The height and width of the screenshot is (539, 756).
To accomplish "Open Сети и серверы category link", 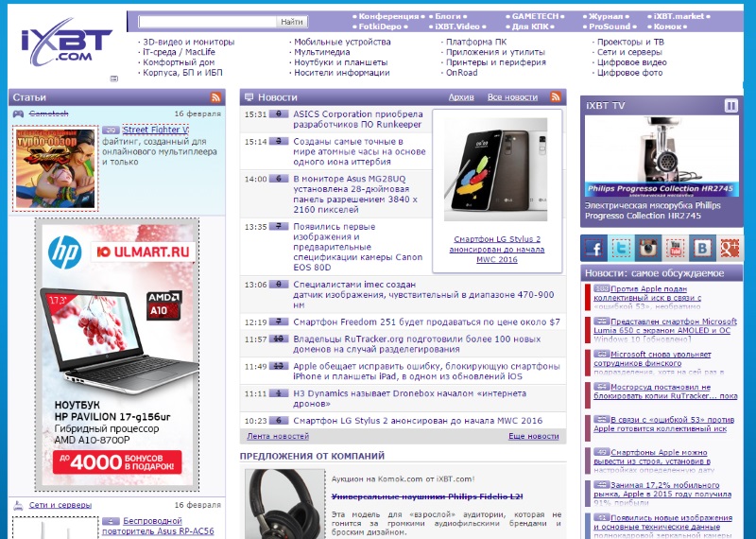I will point(60,505).
